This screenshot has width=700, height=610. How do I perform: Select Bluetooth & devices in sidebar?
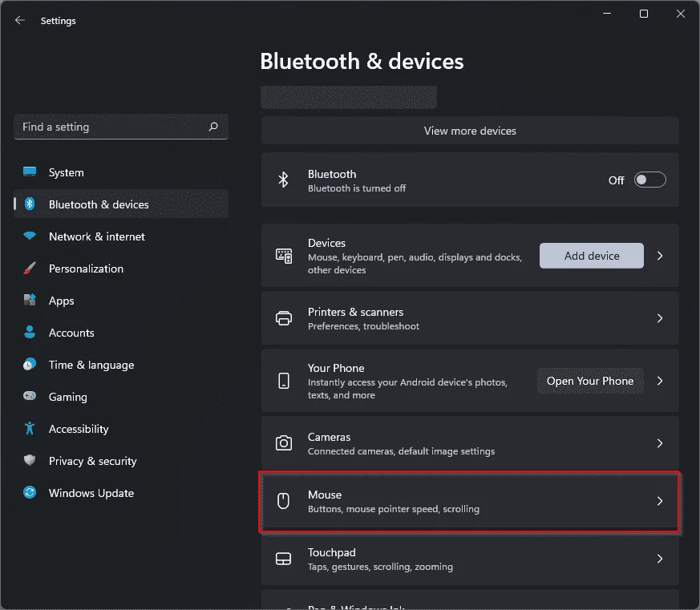tap(121, 204)
